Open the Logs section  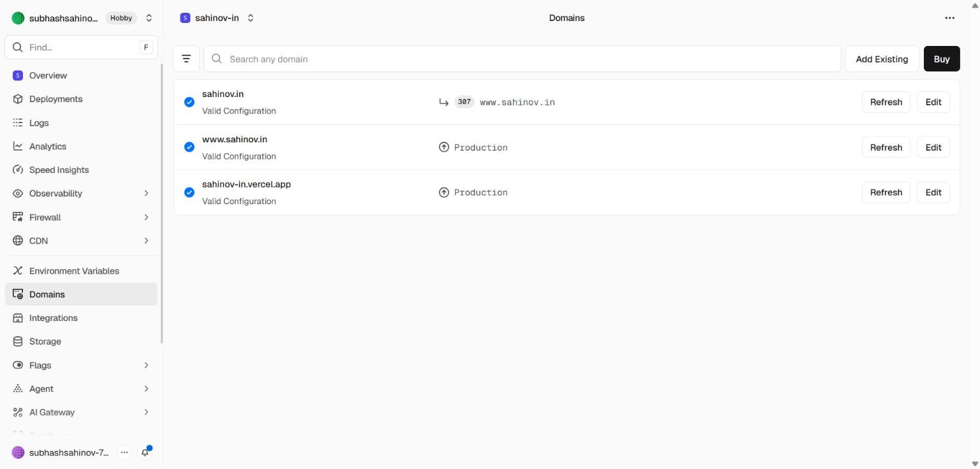81,123
